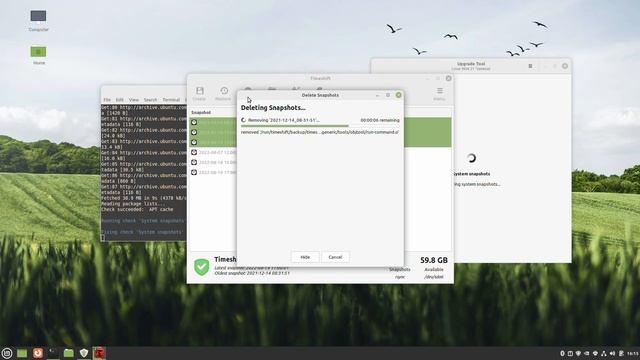Click the Restore icon in Timeshift toolbar
The width and height of the screenshot is (640, 360).
[224, 91]
